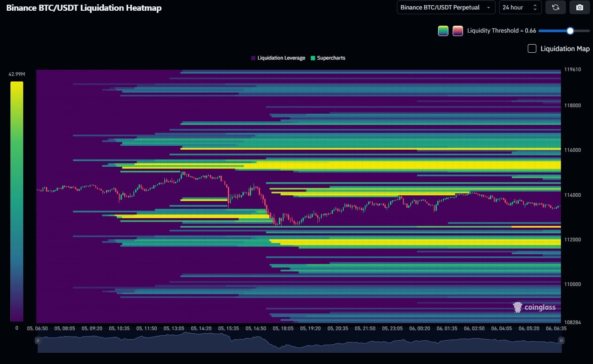Viewport: 593px width, 364px height.
Task: Click the refresh data icon
Action: point(555,7)
